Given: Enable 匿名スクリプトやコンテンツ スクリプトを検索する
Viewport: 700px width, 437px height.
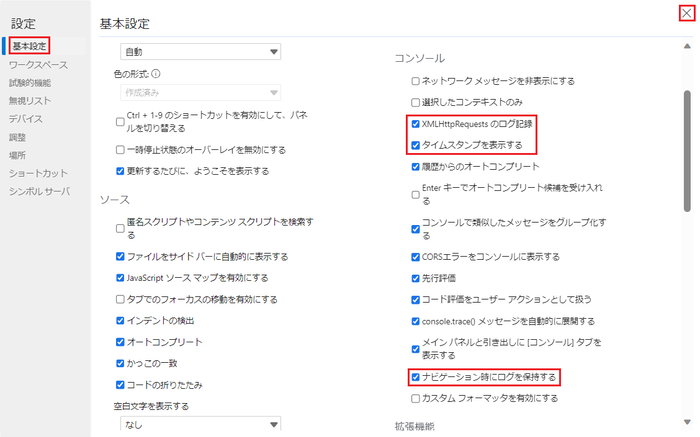Looking at the screenshot, I should 120,228.
